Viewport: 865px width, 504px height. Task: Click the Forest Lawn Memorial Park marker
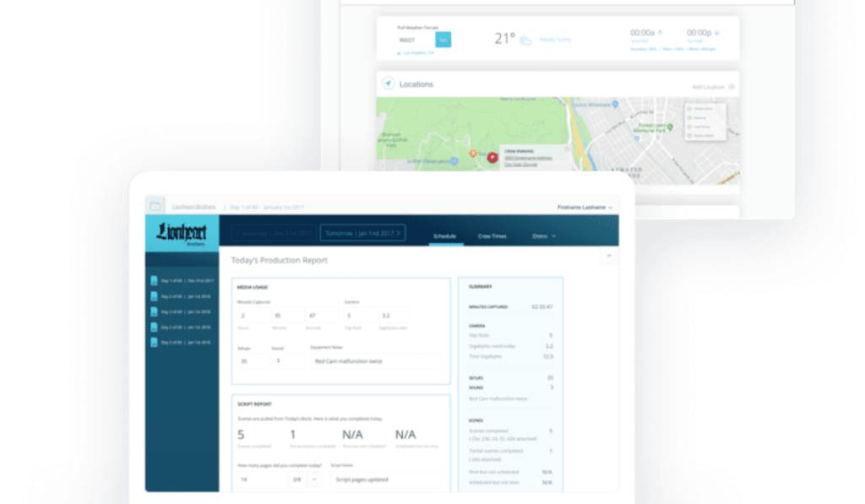click(x=670, y=127)
